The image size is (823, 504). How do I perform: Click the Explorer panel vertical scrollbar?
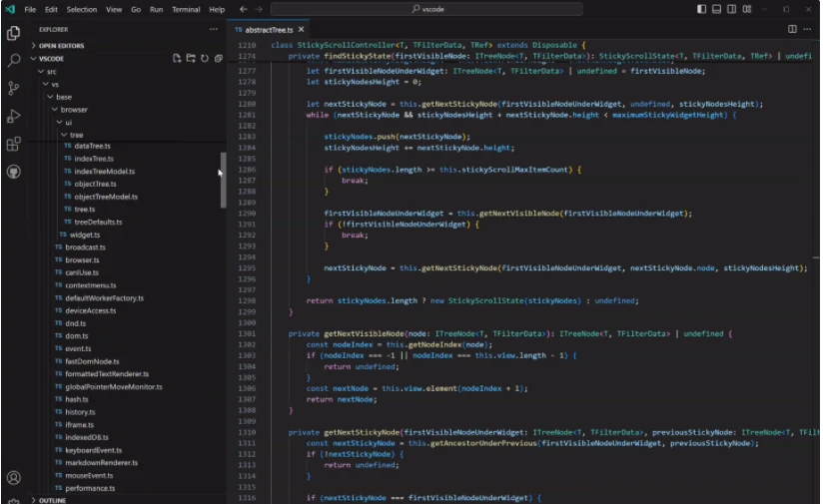coord(223,181)
